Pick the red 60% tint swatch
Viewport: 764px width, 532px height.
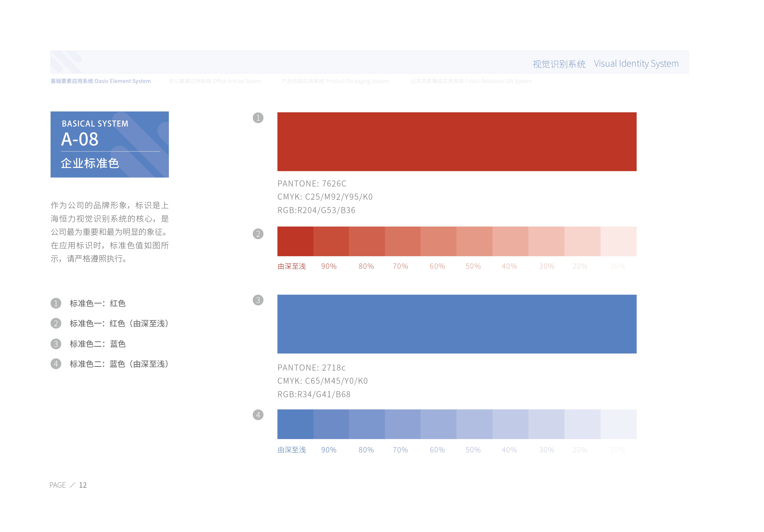tap(439, 241)
